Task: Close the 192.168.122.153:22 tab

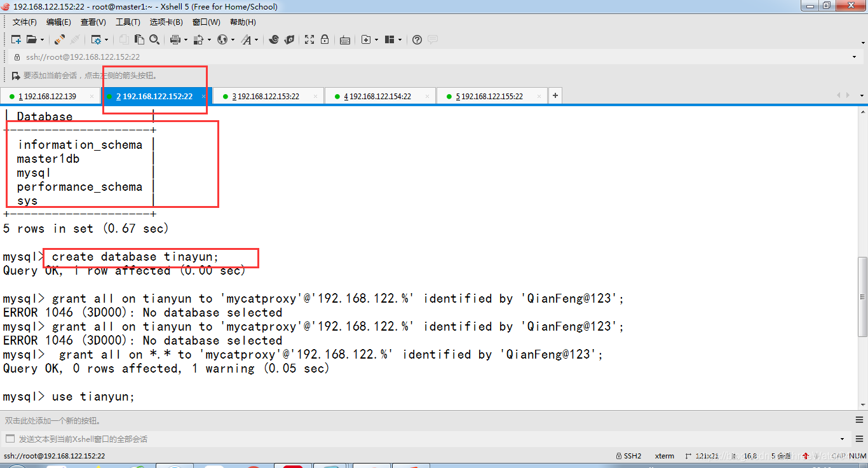Action: pos(315,97)
